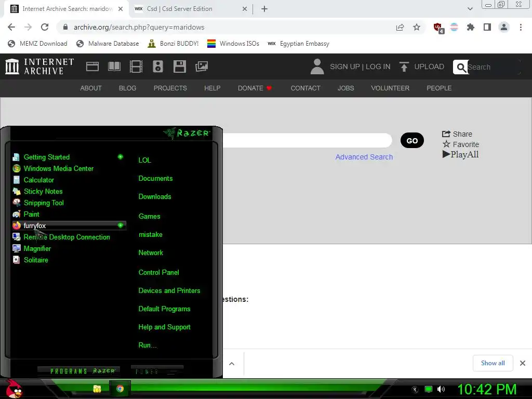This screenshot has height=399, width=532.
Task: Open the file explorer taskbar icon
Action: tap(97, 389)
